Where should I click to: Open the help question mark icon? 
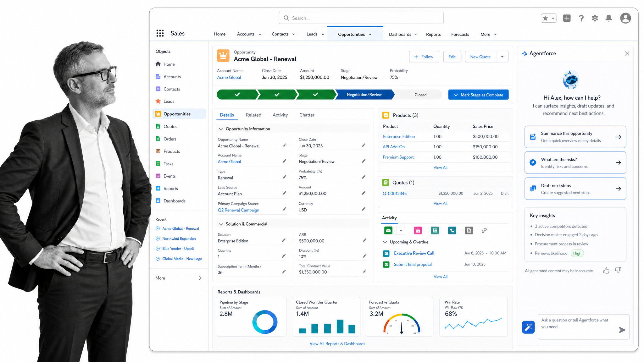[581, 18]
